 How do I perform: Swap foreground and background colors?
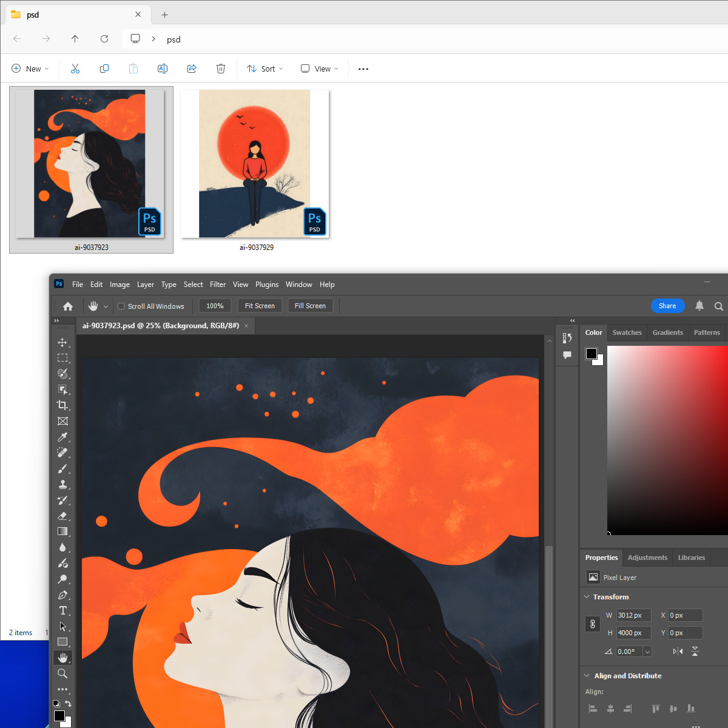tap(69, 704)
